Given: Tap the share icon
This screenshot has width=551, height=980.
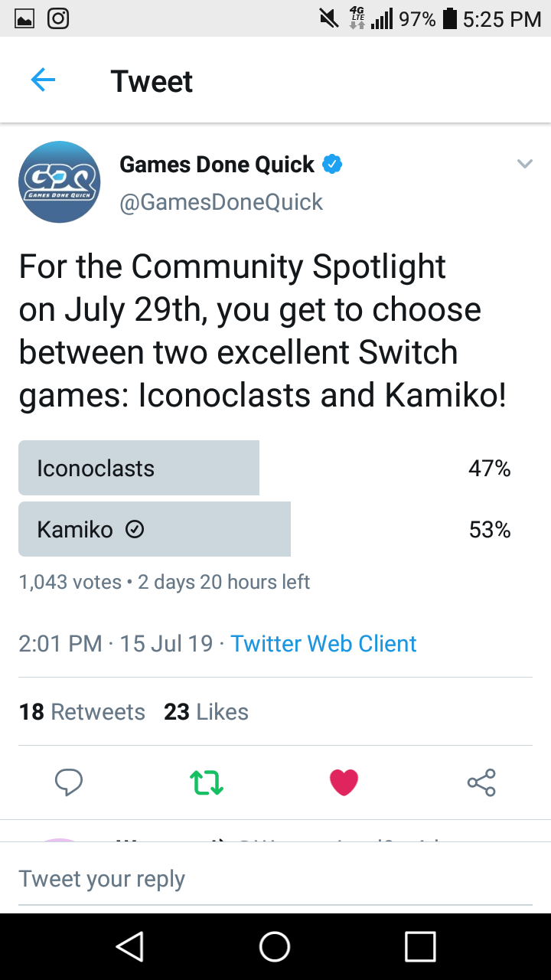Looking at the screenshot, I should [x=481, y=782].
